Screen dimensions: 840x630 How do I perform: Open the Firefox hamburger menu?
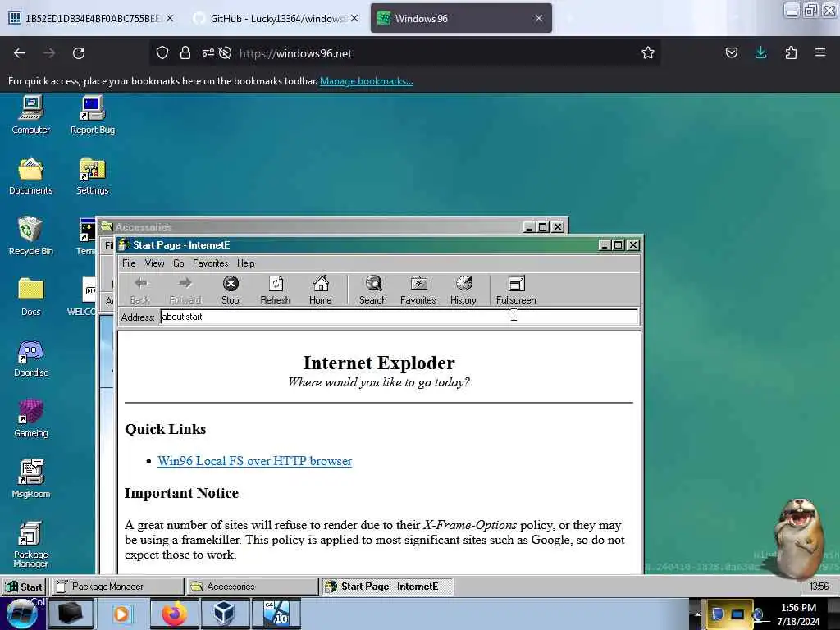click(820, 52)
